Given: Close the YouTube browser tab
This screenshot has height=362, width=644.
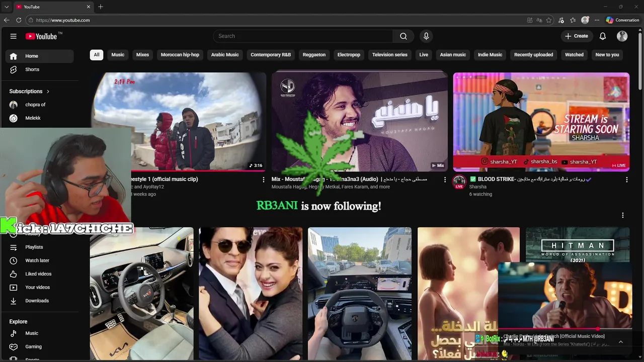Looking at the screenshot, I should [89, 7].
